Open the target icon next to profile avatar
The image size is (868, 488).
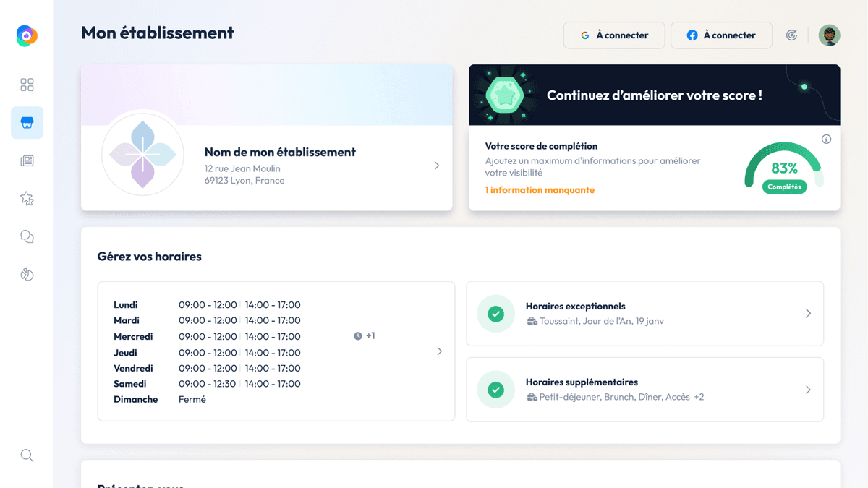point(791,35)
